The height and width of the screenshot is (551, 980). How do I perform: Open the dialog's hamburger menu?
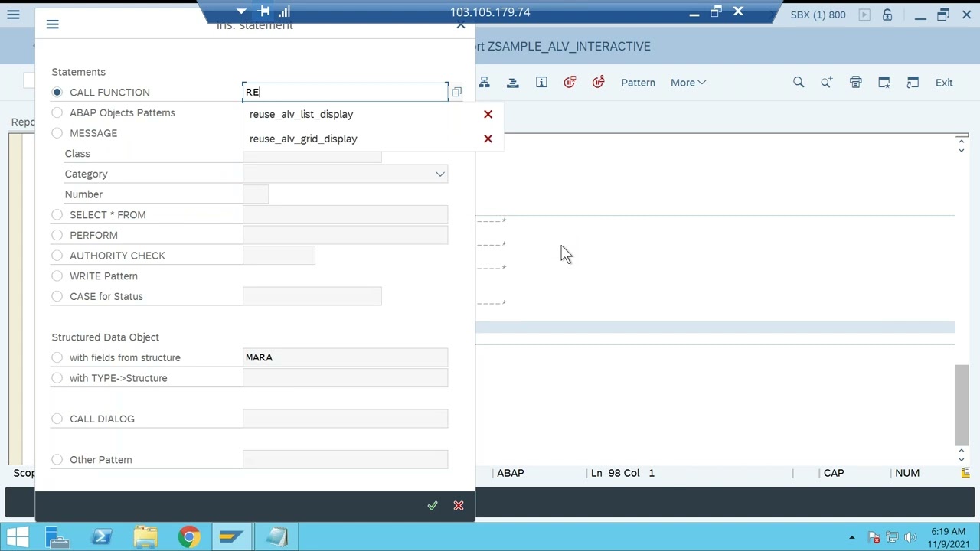[52, 24]
